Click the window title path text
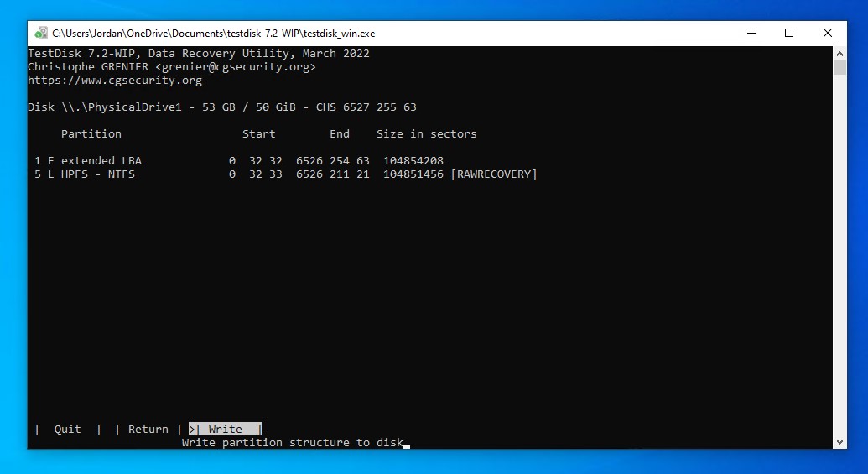 pyautogui.click(x=214, y=34)
